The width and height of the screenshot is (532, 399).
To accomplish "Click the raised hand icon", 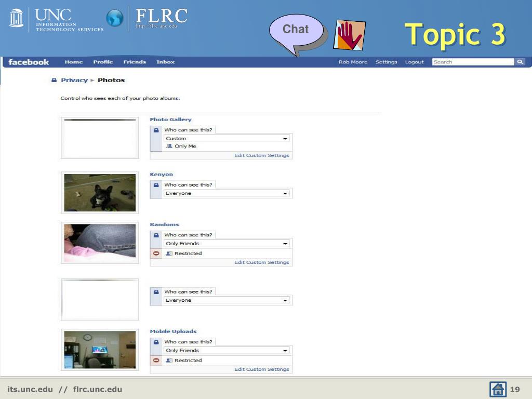I will 350,35.
